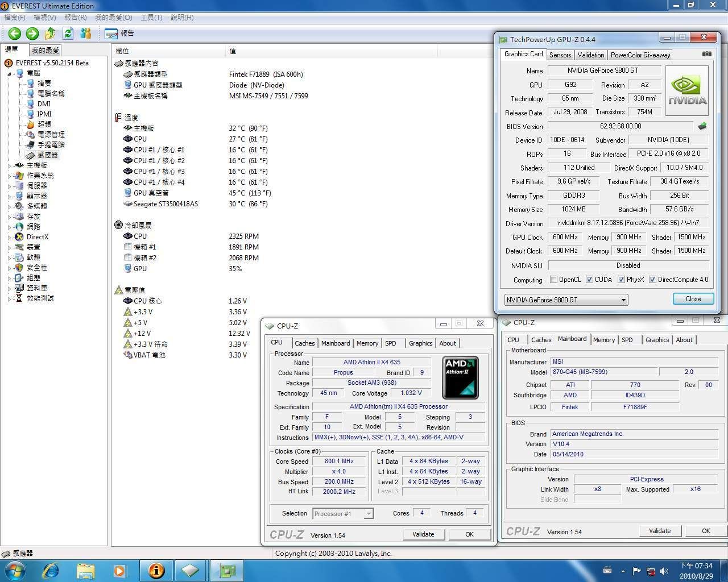Expand the 主機板 tree node
728x582 pixels.
[x=10, y=165]
